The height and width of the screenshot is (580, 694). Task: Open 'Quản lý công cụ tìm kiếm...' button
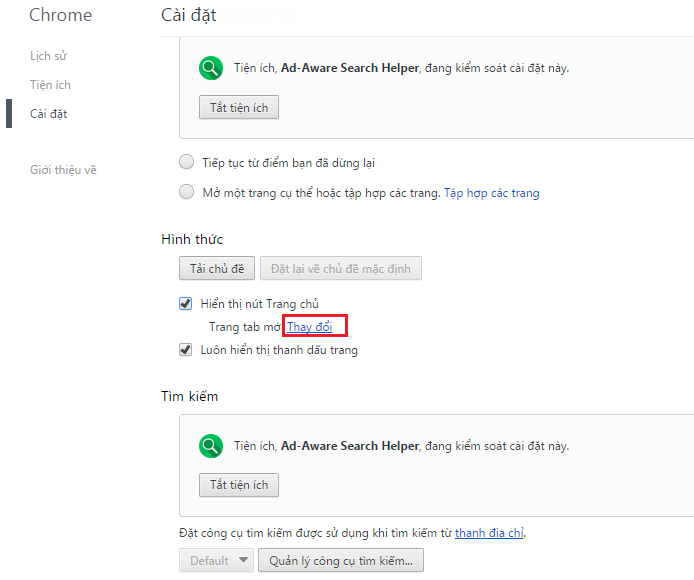pos(341,561)
